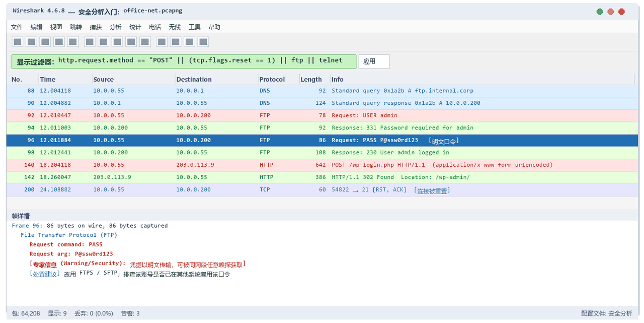
Task: Open the 文件 menu
Action: (17, 27)
